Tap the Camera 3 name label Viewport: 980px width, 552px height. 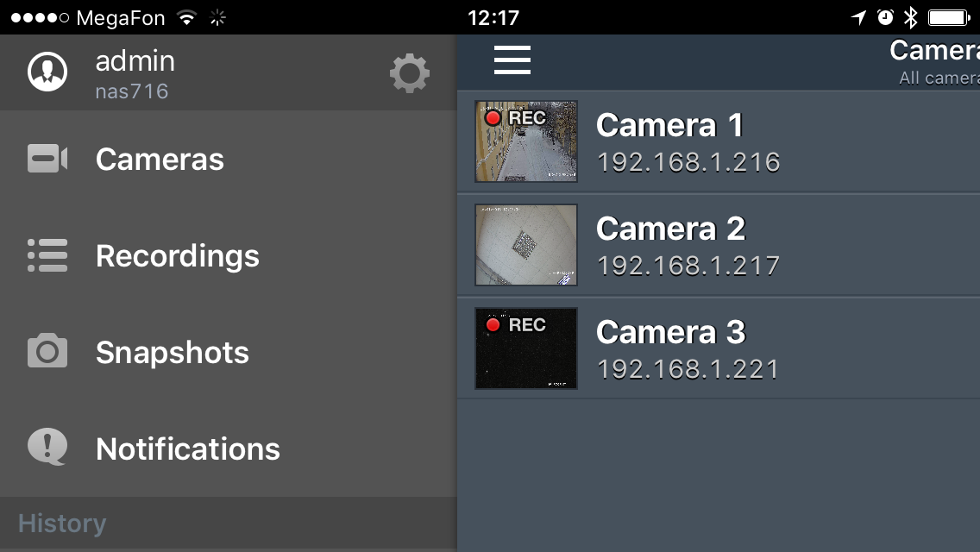(x=670, y=333)
